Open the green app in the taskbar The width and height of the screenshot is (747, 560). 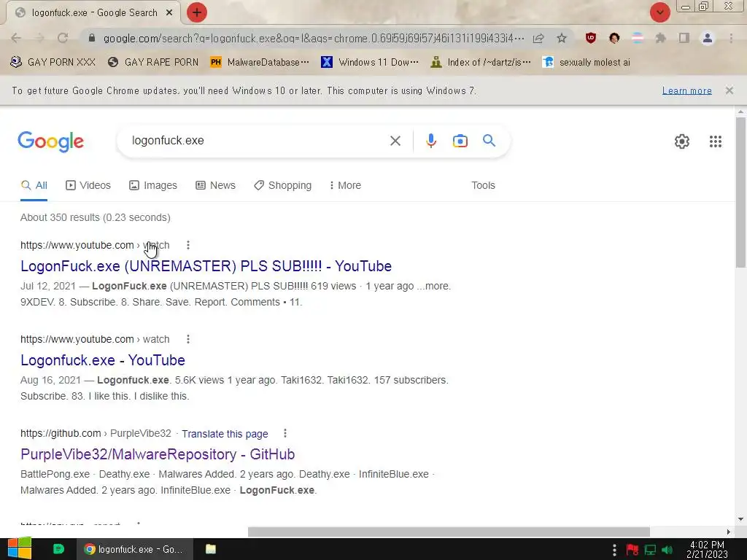pyautogui.click(x=58, y=549)
